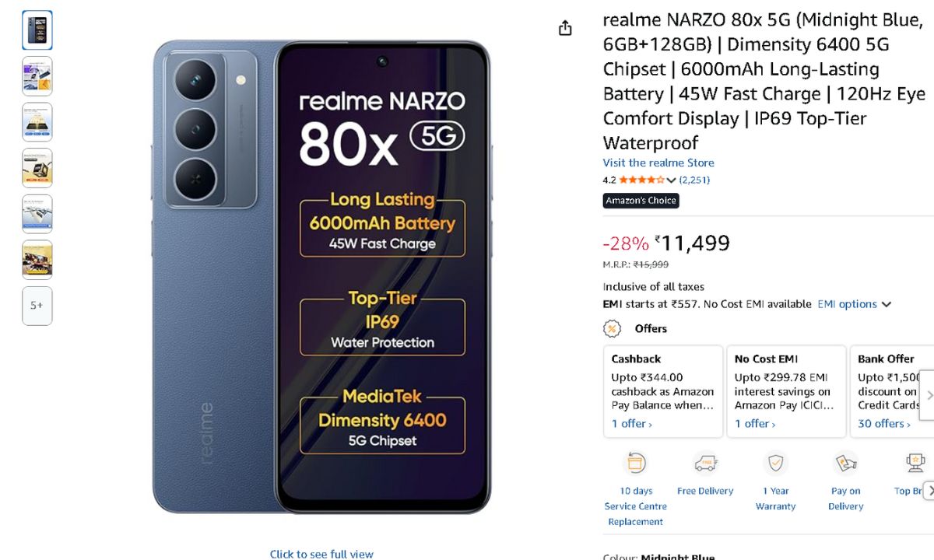The image size is (934, 560).
Task: Expand the EMI options dropdown
Action: 854,304
